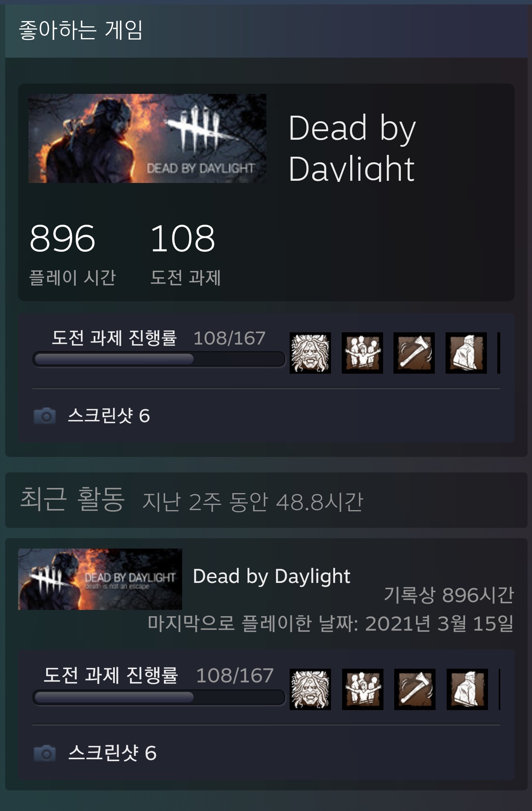Viewport: 532px width, 811px height.
Task: Click the camera icon in recent activity section
Action: pyautogui.click(x=45, y=753)
